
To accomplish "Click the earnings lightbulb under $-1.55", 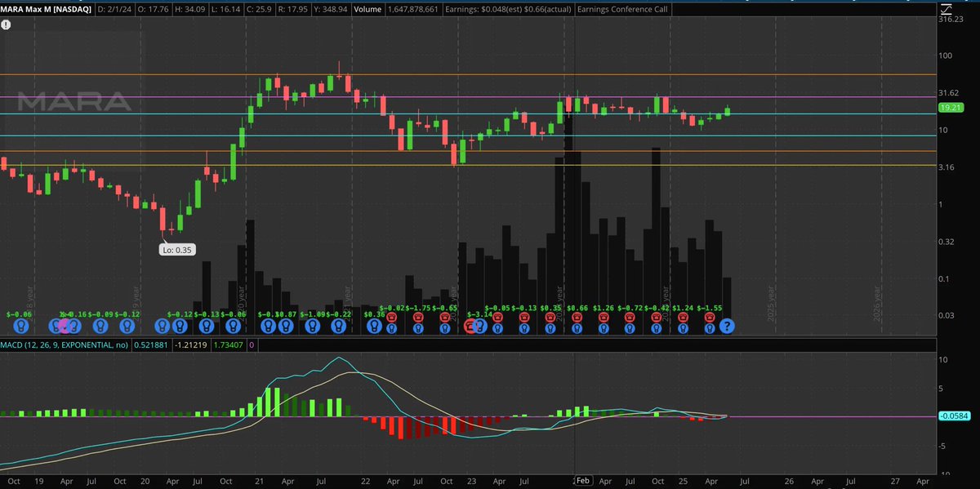I will pyautogui.click(x=709, y=328).
